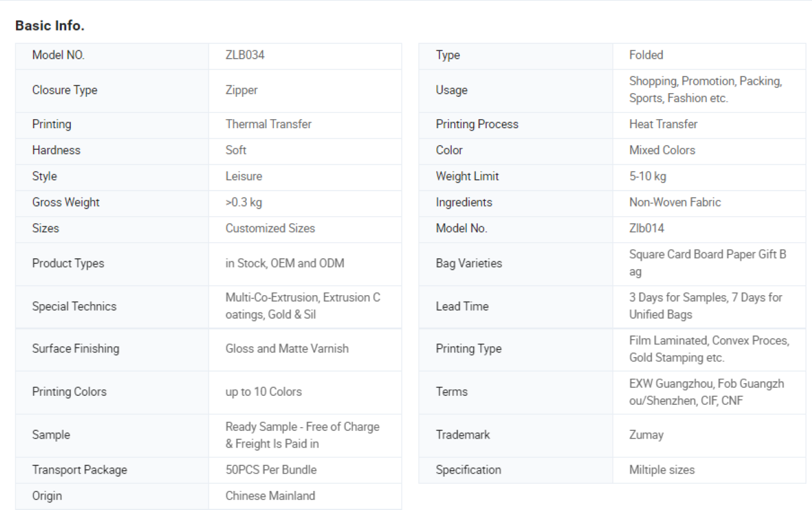Click the Gross Weight label
Image resolution: width=812 pixels, height=510 pixels.
[x=66, y=202]
